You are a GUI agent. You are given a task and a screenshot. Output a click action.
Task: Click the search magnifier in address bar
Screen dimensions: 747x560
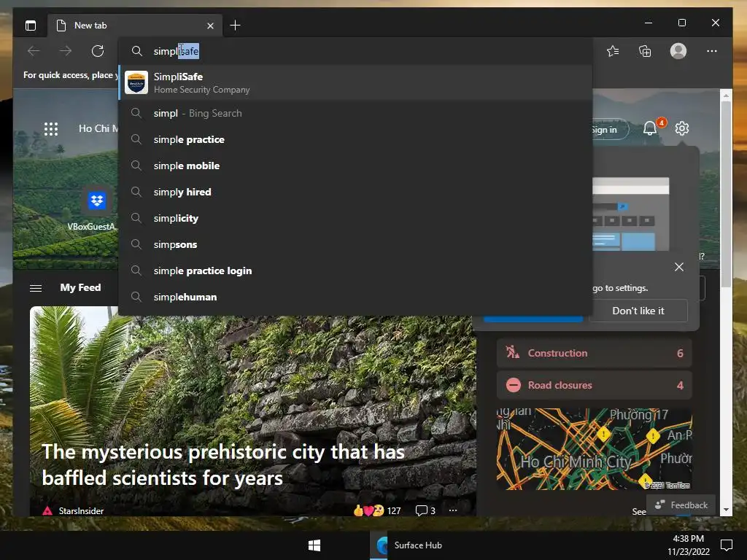[136, 51]
